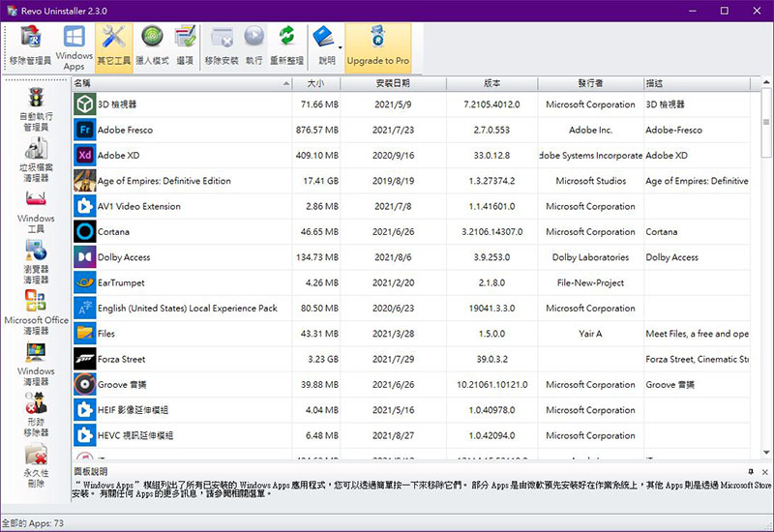Click the Microsoft Studios publisher cell
The image size is (774, 532).
[590, 181]
